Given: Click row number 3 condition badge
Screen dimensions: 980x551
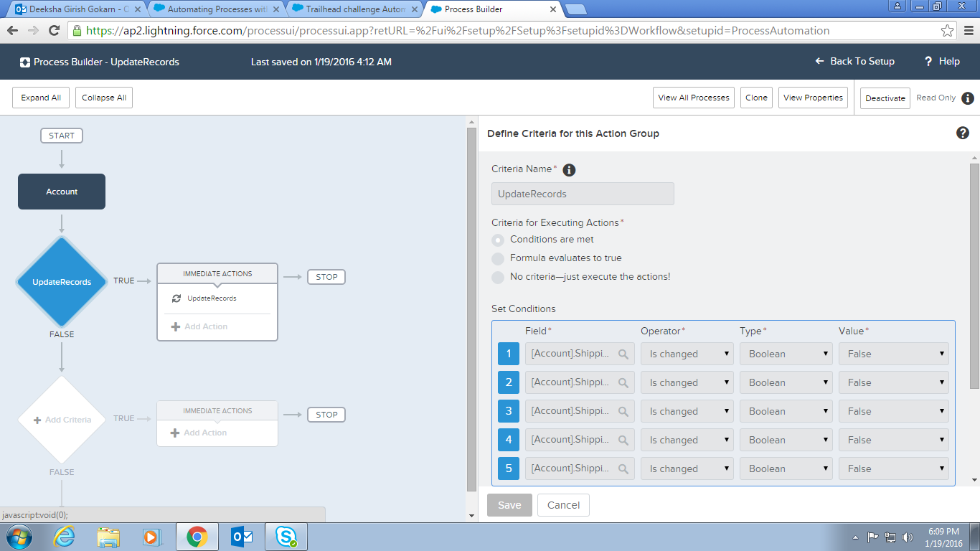Looking at the screenshot, I should tap(509, 411).
